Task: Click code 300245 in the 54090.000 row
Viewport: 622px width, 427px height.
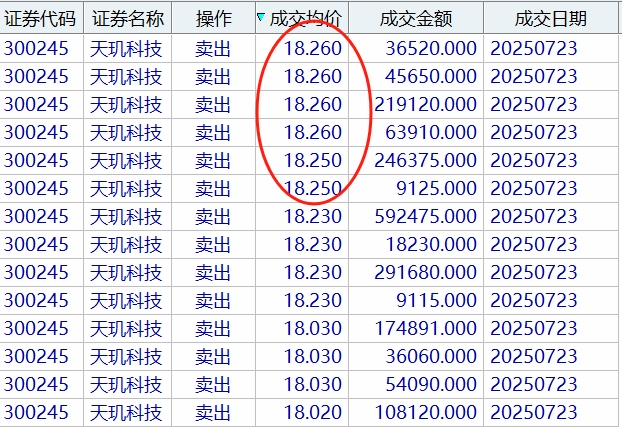Action: [36, 384]
